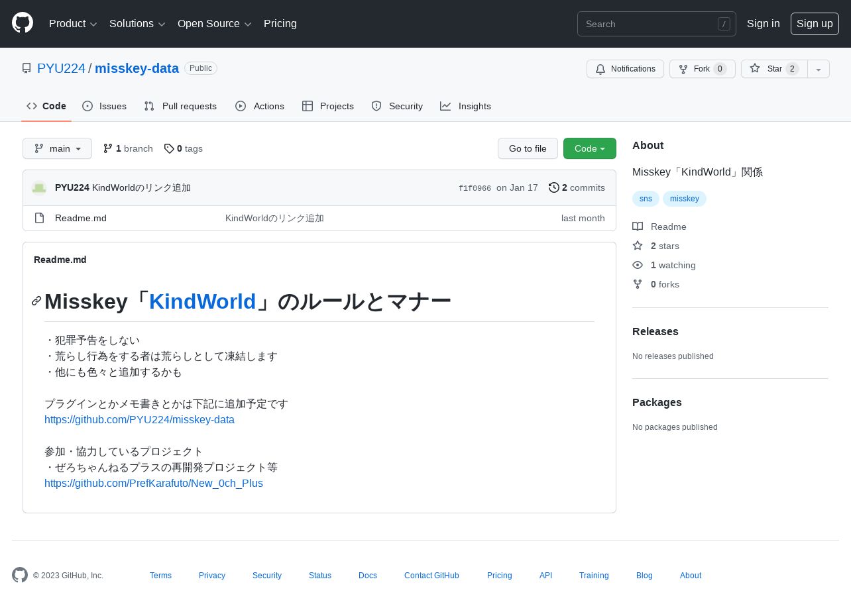Open PYU224 avatar in commit row

coord(39,187)
